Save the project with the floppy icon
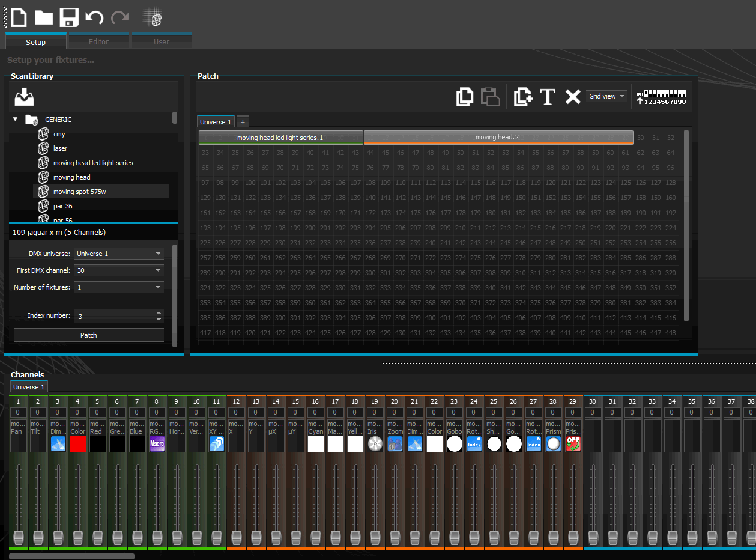This screenshot has width=756, height=560. (69, 17)
